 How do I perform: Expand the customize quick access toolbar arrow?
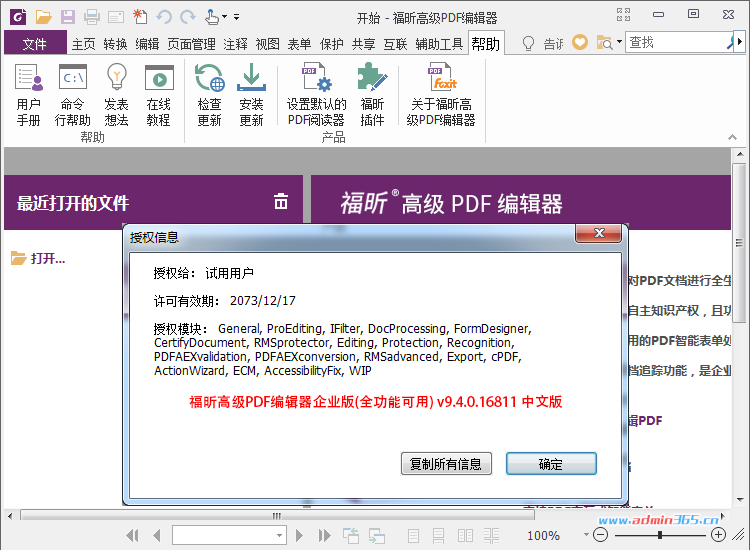[x=236, y=17]
